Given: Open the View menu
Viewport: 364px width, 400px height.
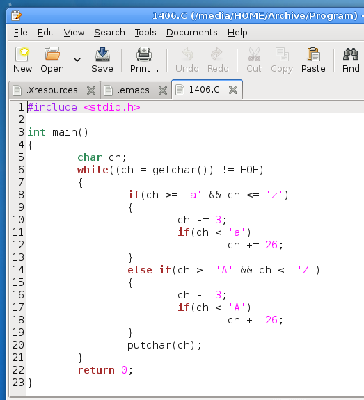Looking at the screenshot, I should 74,32.
